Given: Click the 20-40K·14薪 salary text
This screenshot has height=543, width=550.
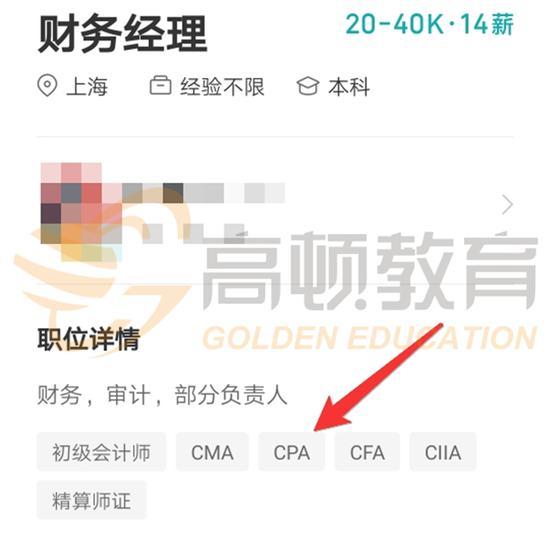Looking at the screenshot, I should click(x=430, y=24).
